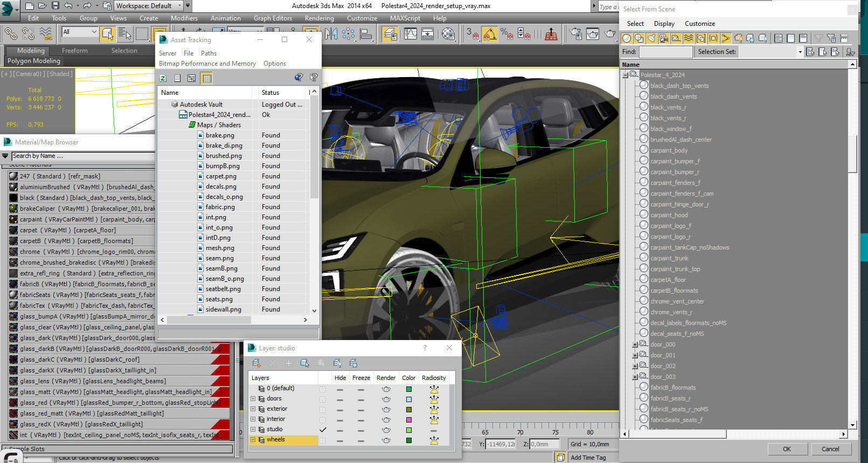Expand the doors layer in Layer dialog
This screenshot has width=868, height=463.
coord(253,399)
